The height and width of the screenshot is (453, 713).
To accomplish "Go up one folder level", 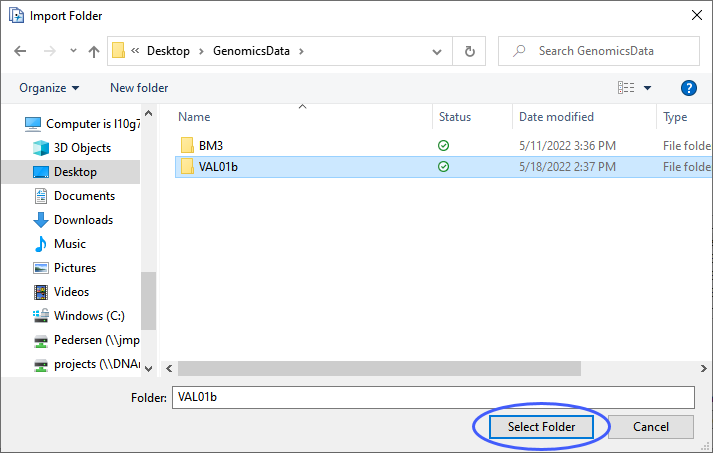I will click(x=94, y=51).
